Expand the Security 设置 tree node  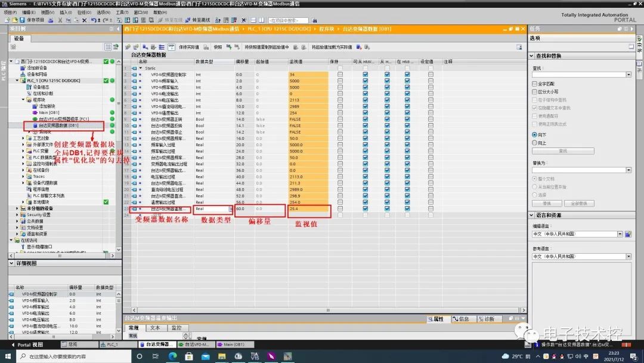pos(17,214)
